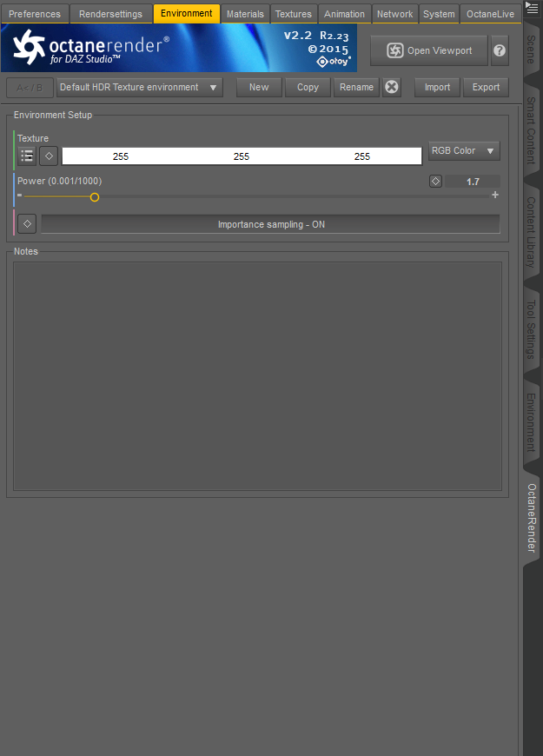
Task: Click the Importance sampling diamond icon
Action: click(27, 223)
